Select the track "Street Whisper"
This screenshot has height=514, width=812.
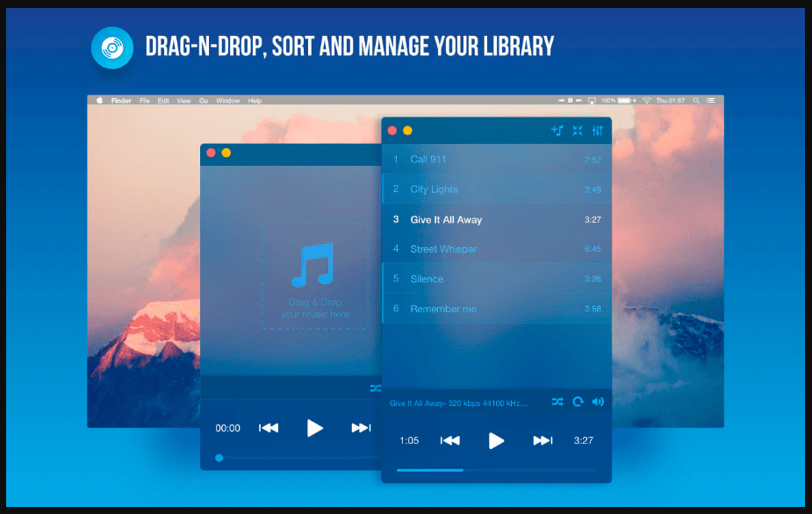coord(497,249)
